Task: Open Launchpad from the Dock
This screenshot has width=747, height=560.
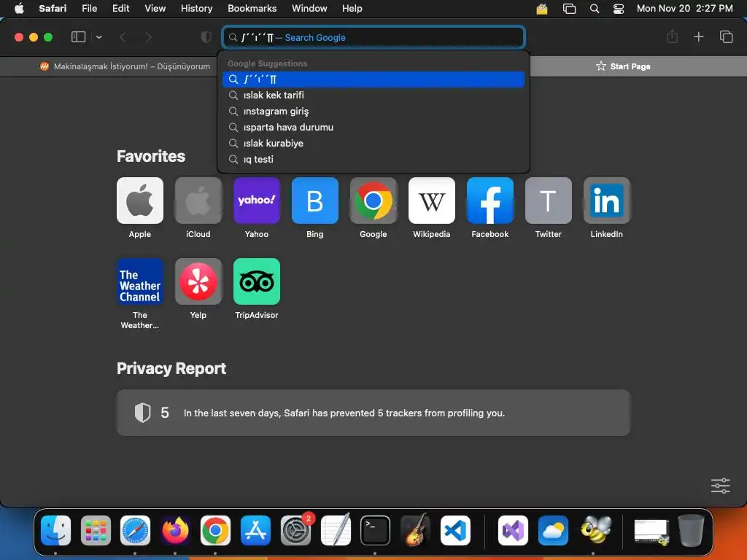Action: tap(96, 530)
